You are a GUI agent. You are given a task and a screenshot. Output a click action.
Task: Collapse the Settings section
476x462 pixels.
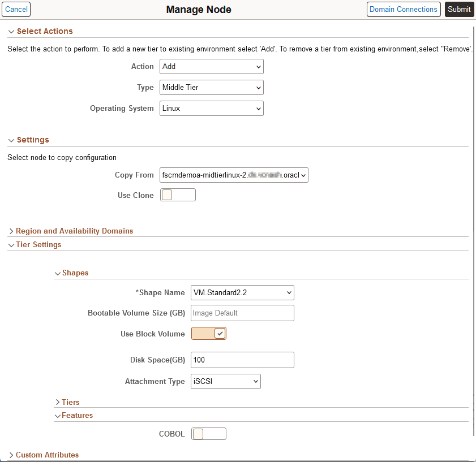click(x=11, y=140)
